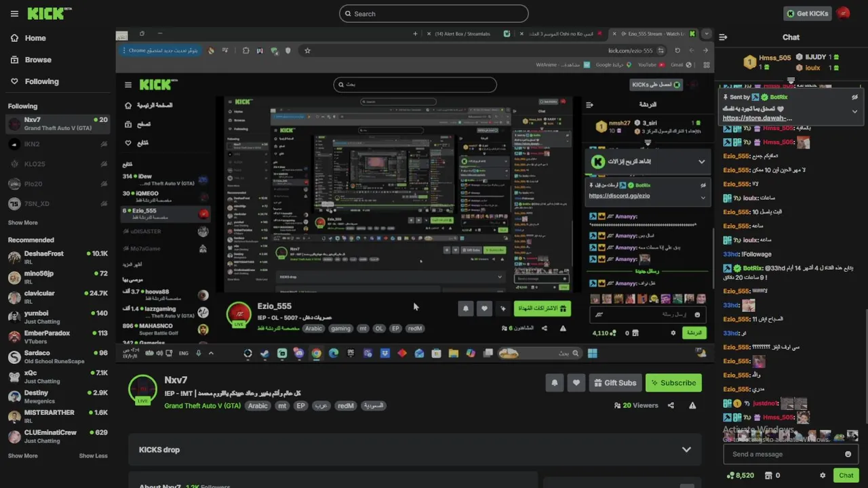Screen dimensions: 868x488
Task: Click the 20 Viewers count
Action: (x=636, y=405)
